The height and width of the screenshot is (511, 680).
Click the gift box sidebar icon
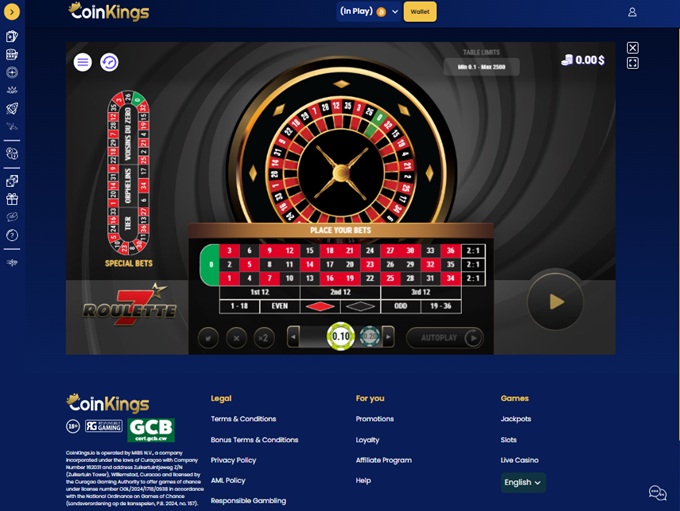pos(12,199)
